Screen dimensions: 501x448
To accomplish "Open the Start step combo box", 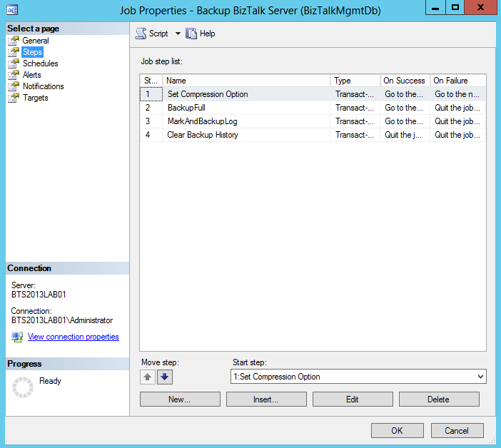I will click(x=358, y=377).
